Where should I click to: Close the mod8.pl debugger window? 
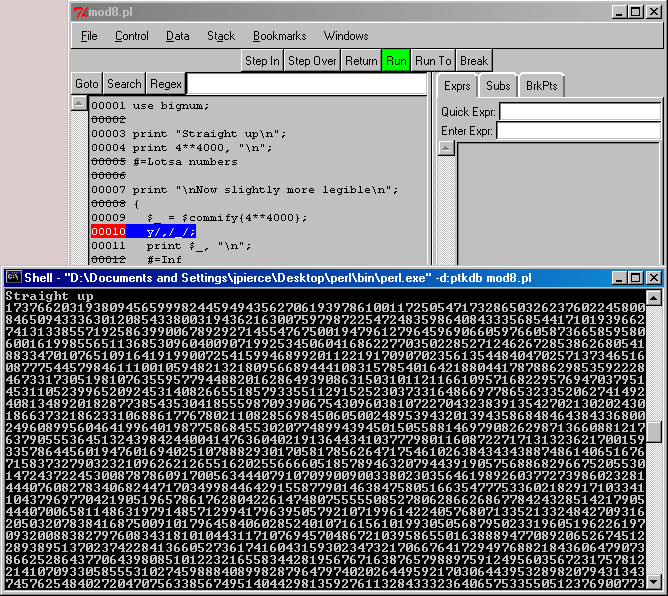654,12
